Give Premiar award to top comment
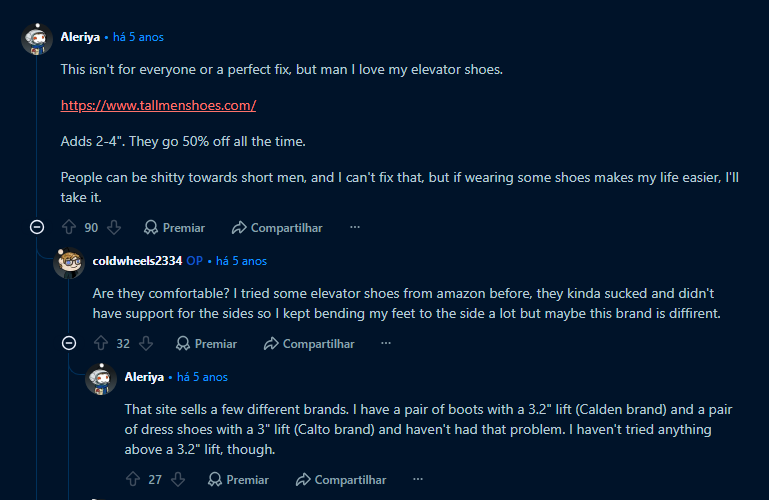 click(x=174, y=227)
